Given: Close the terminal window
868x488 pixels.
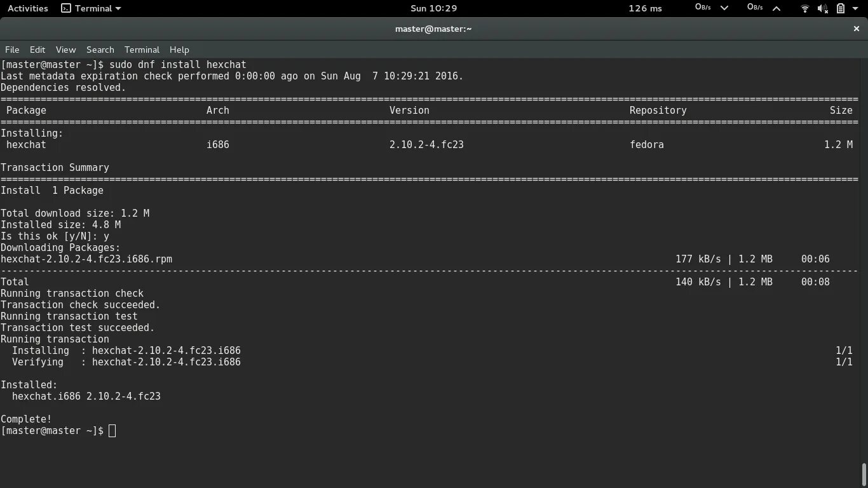Looking at the screenshot, I should point(856,29).
